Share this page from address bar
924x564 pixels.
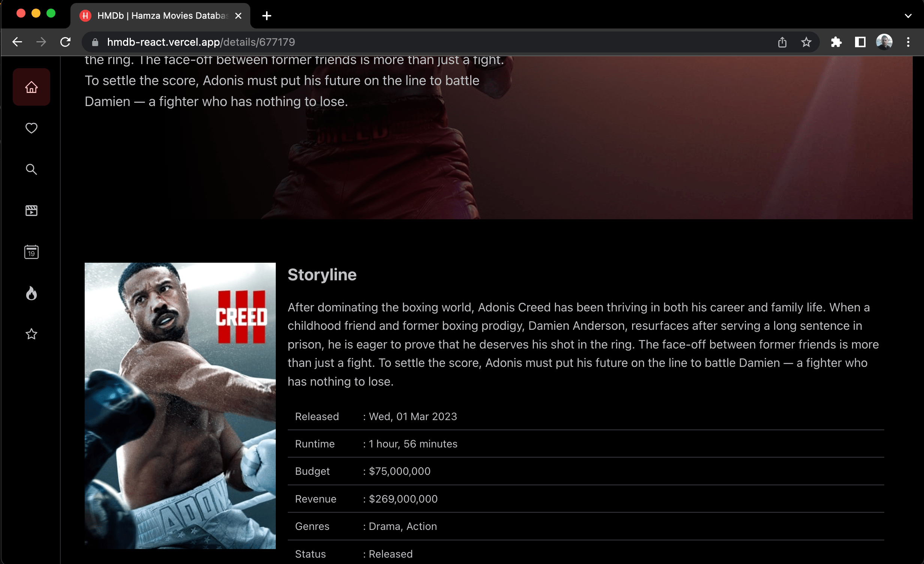pyautogui.click(x=782, y=42)
